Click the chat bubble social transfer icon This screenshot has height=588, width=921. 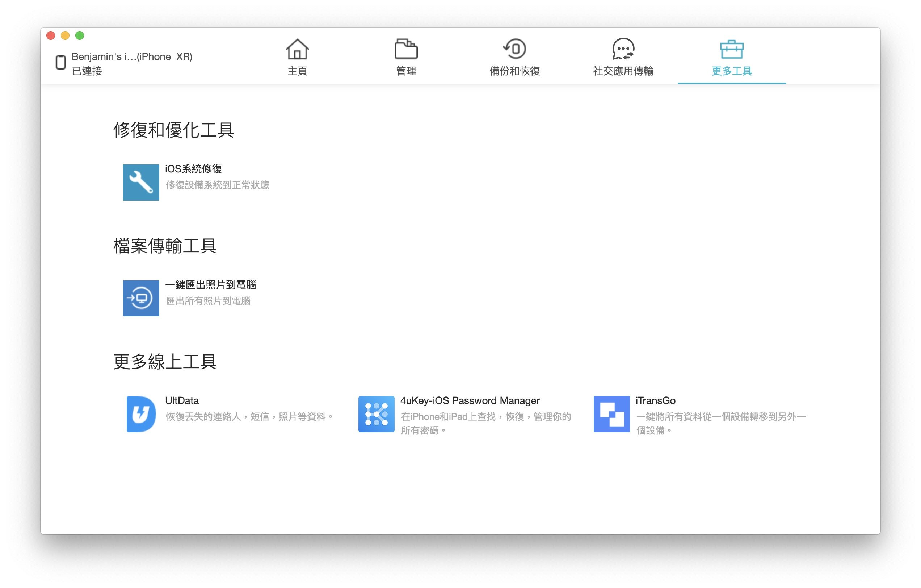point(623,49)
